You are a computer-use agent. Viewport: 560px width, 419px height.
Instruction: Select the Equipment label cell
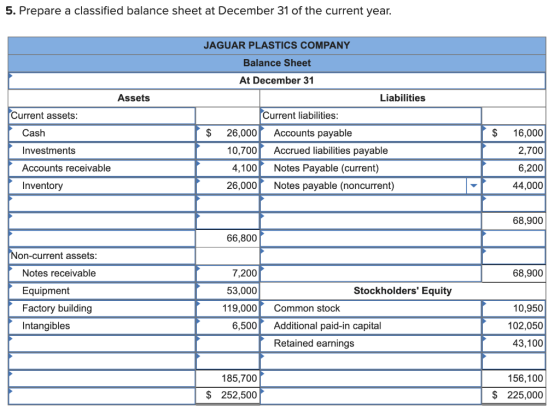click(x=102, y=291)
